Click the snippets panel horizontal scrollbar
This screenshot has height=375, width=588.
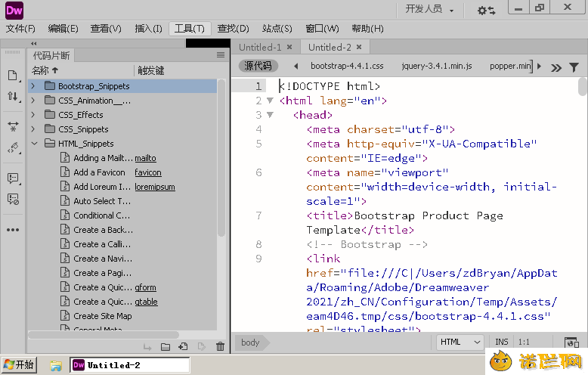[104, 334]
